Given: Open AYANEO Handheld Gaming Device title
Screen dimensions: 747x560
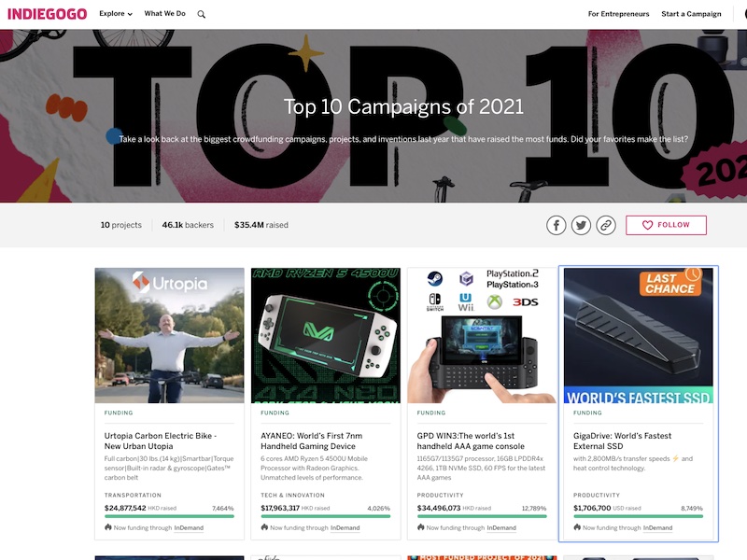Looking at the screenshot, I should point(312,441).
